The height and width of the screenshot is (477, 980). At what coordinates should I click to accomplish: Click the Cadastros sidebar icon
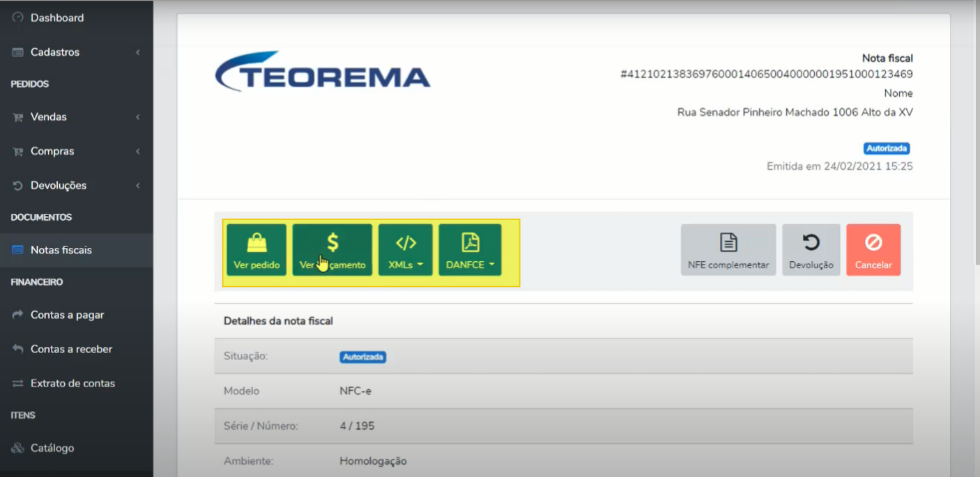[x=18, y=52]
